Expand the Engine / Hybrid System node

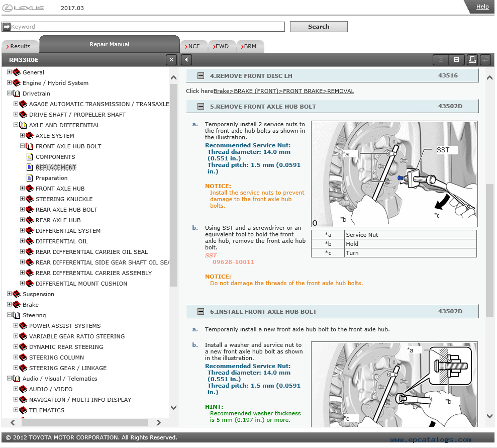9,82
